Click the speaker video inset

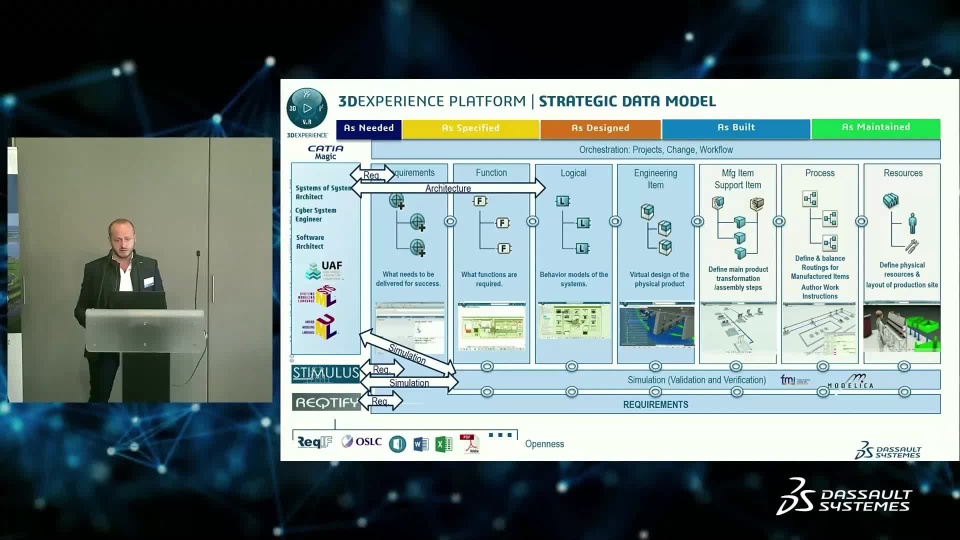pyautogui.click(x=140, y=270)
